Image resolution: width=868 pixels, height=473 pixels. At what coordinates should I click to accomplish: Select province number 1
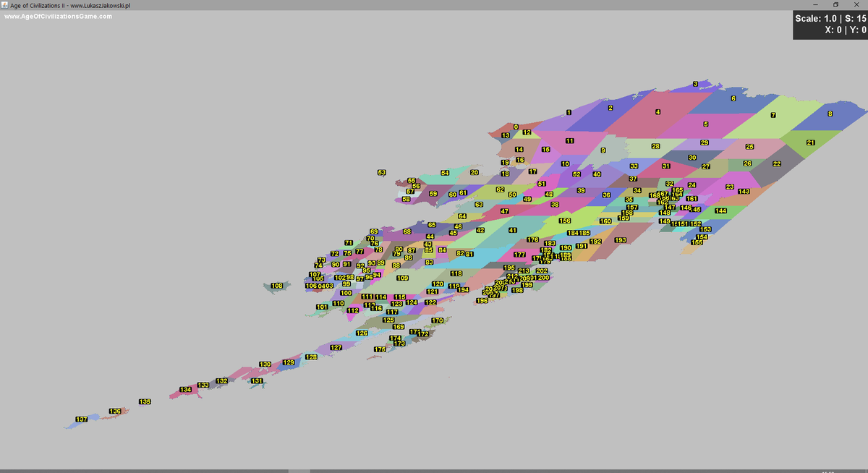pyautogui.click(x=569, y=112)
